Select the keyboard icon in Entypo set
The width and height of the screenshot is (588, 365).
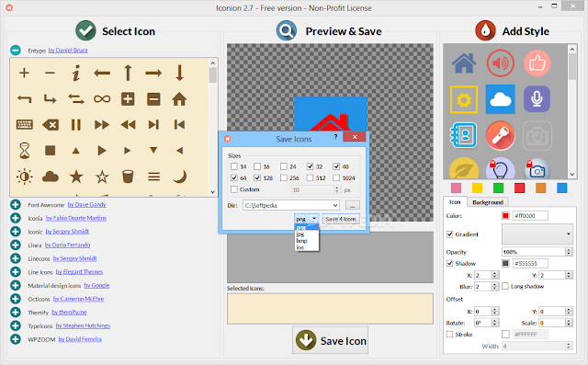[x=25, y=124]
